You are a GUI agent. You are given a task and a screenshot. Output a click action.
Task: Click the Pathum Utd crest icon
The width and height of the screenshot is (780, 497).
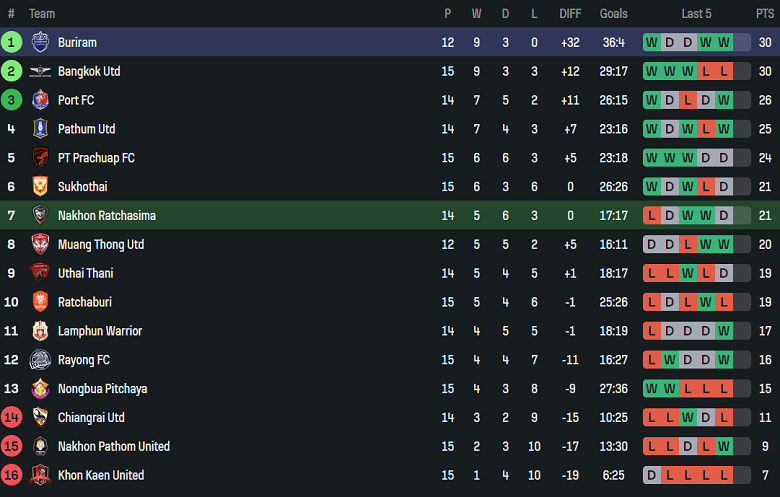(x=40, y=129)
